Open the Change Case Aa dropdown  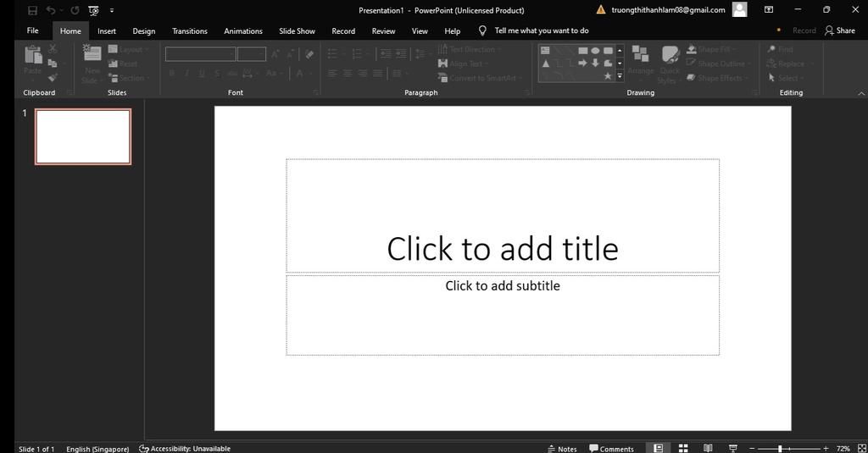[273, 73]
